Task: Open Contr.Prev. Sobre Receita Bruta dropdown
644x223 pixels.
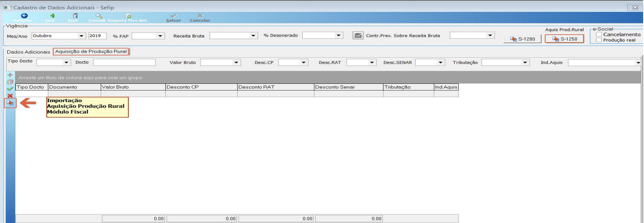Action: (490, 35)
